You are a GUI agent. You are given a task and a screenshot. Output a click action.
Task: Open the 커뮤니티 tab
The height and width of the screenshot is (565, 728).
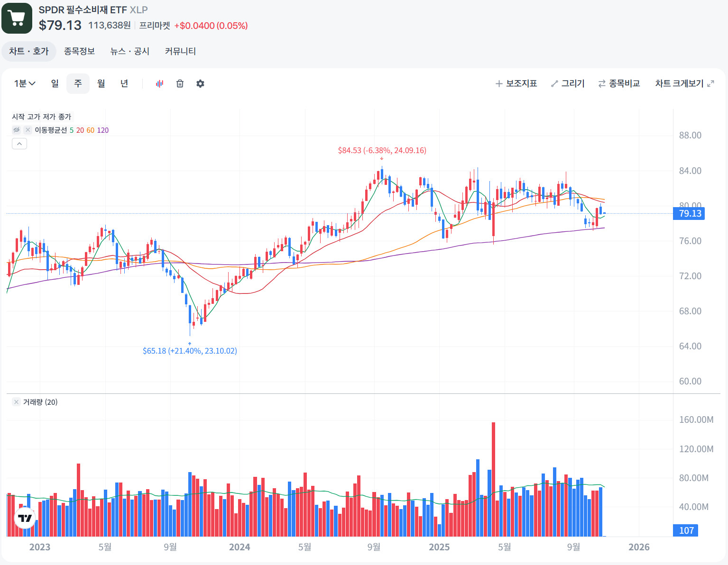pyautogui.click(x=180, y=51)
